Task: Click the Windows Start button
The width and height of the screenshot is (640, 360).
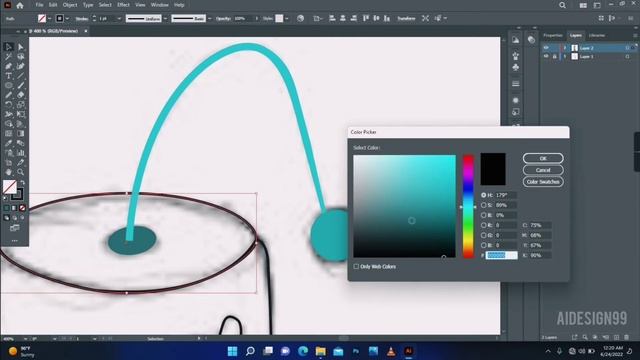Action: (232, 351)
